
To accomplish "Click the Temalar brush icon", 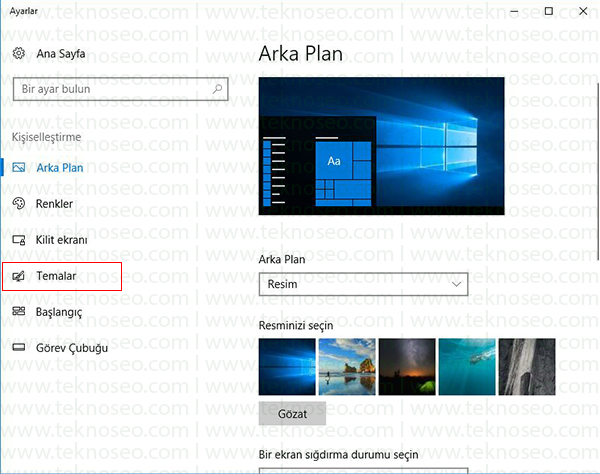I will (x=19, y=276).
